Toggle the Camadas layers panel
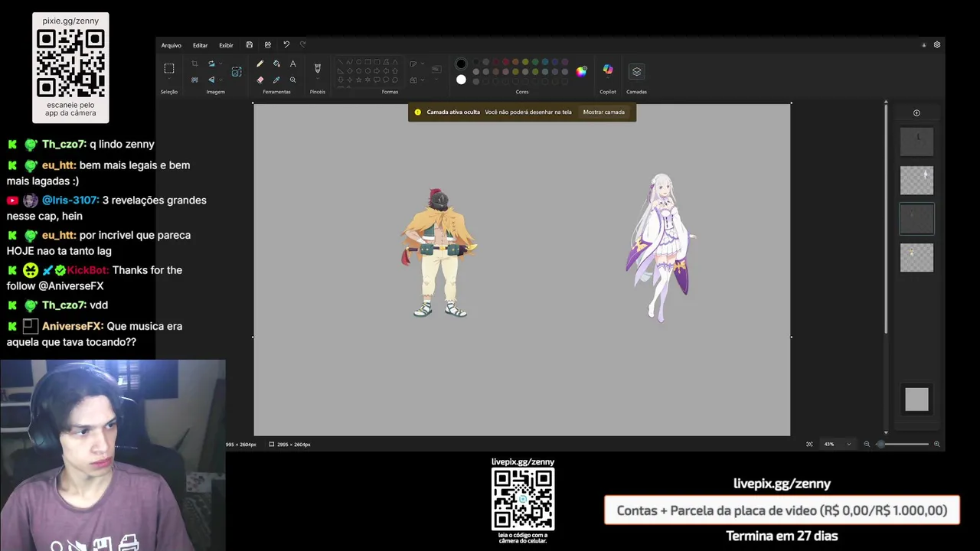980x551 pixels. tap(636, 72)
